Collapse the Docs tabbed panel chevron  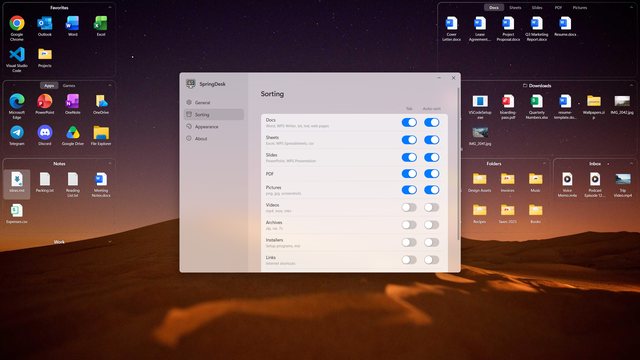point(631,7)
